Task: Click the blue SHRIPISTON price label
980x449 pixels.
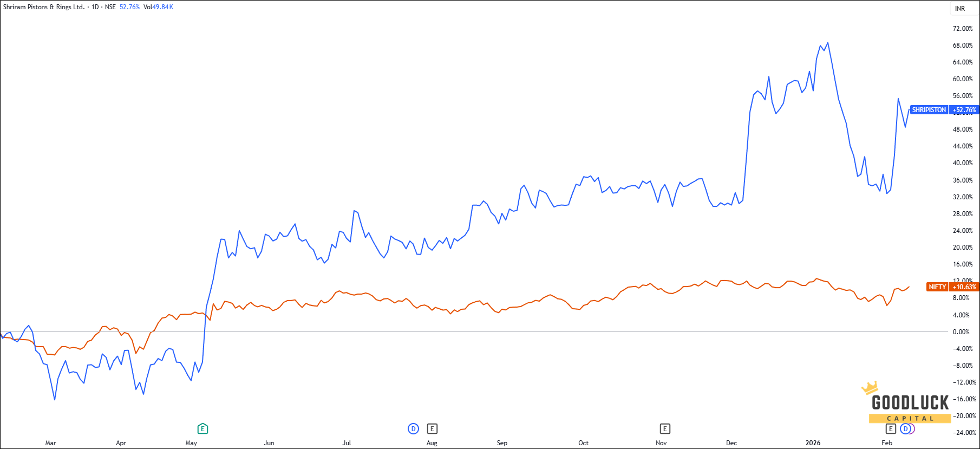Action: (929, 110)
